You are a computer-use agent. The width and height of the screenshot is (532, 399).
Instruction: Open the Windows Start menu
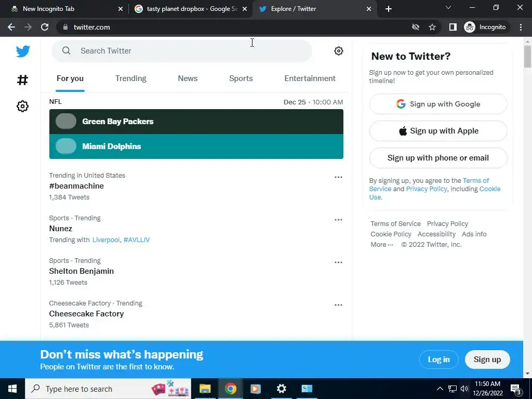click(x=12, y=389)
